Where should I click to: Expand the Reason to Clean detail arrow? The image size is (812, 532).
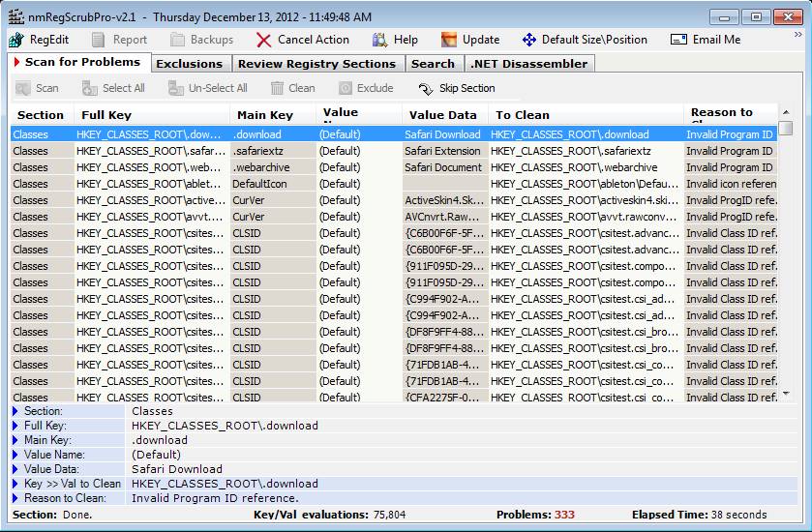point(15,498)
